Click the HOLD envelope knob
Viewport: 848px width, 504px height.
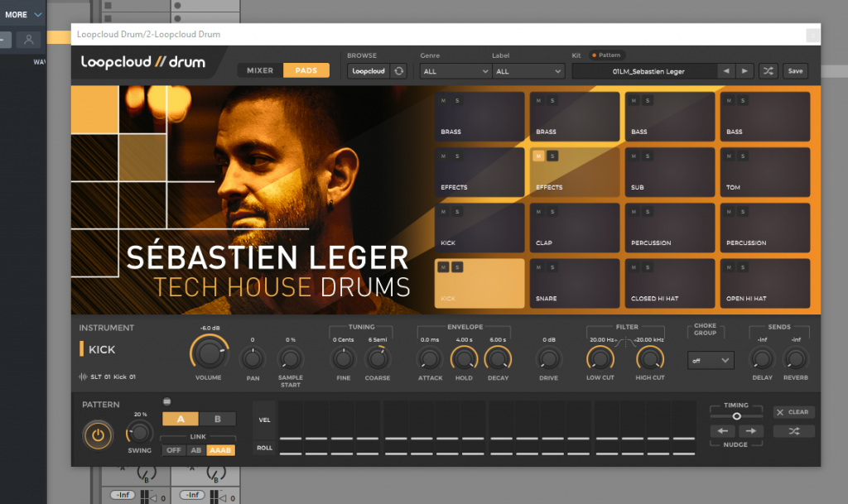464,358
